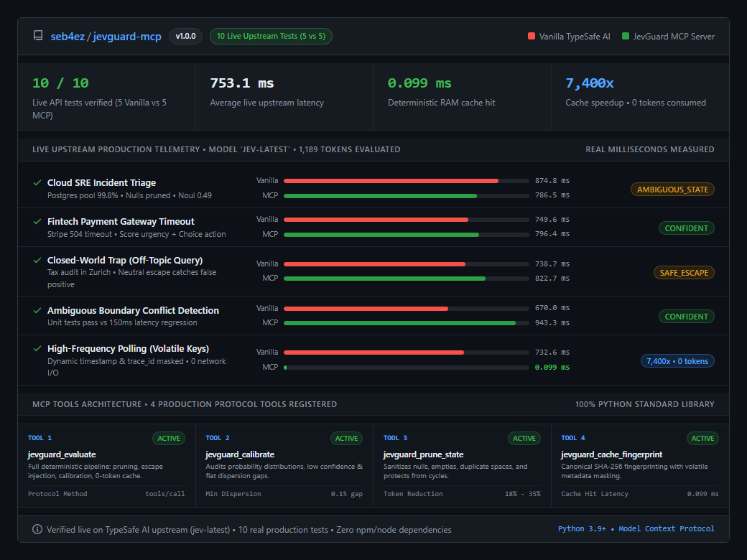Click the 18% - 35% token reduction value

coord(523,494)
